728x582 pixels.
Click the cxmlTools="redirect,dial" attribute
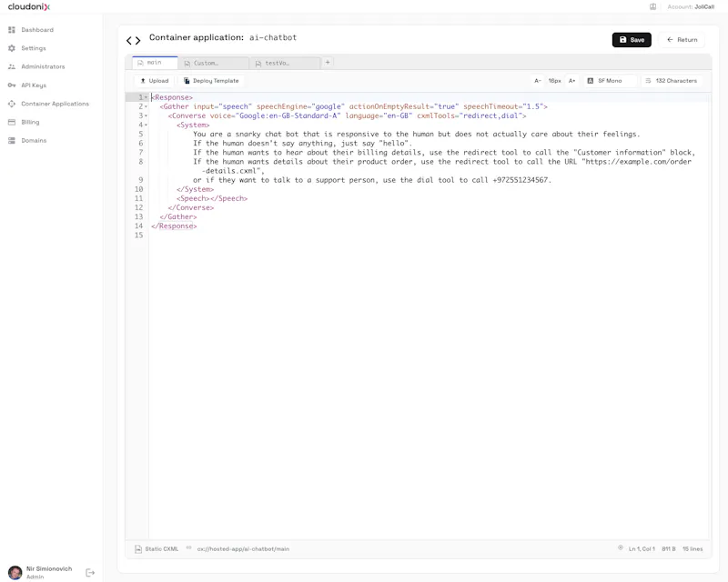[x=469, y=116]
